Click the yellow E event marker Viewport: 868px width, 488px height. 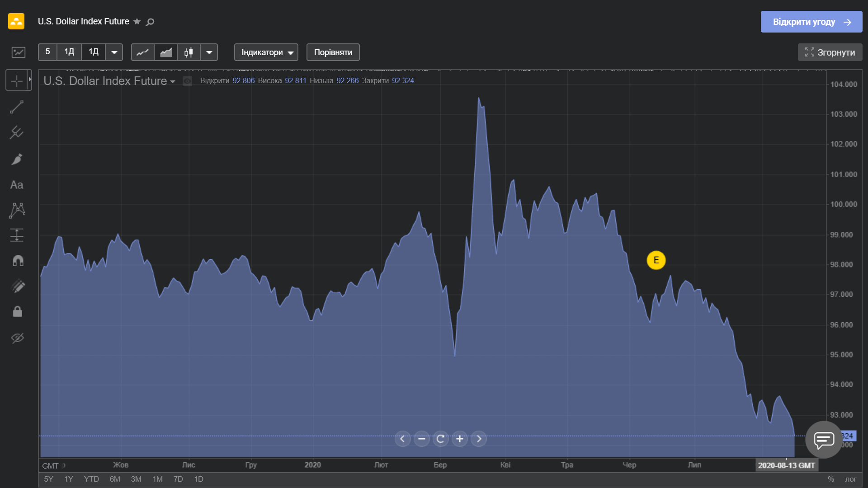point(656,260)
